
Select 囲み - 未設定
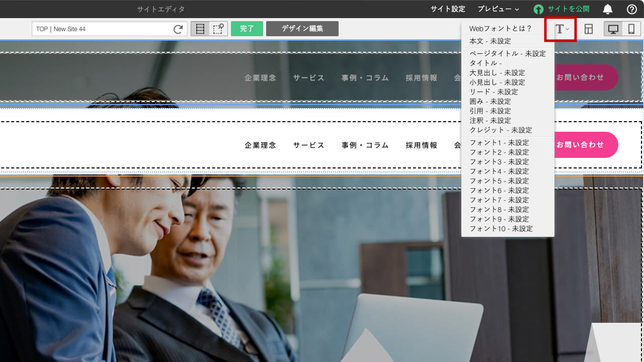pyautogui.click(x=490, y=101)
